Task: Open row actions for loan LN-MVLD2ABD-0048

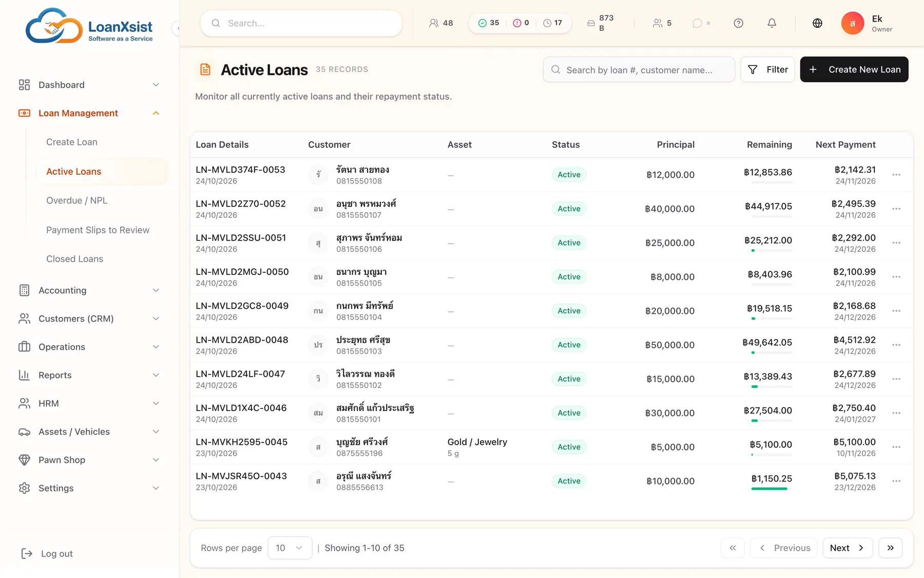Action: point(896,345)
